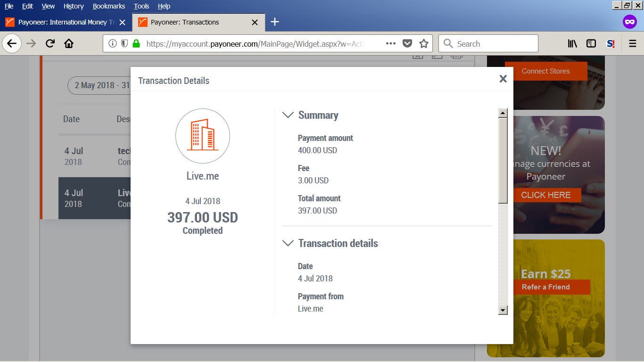The height and width of the screenshot is (362, 644).
Task: Open tracking protection shield icon
Action: pos(124,44)
